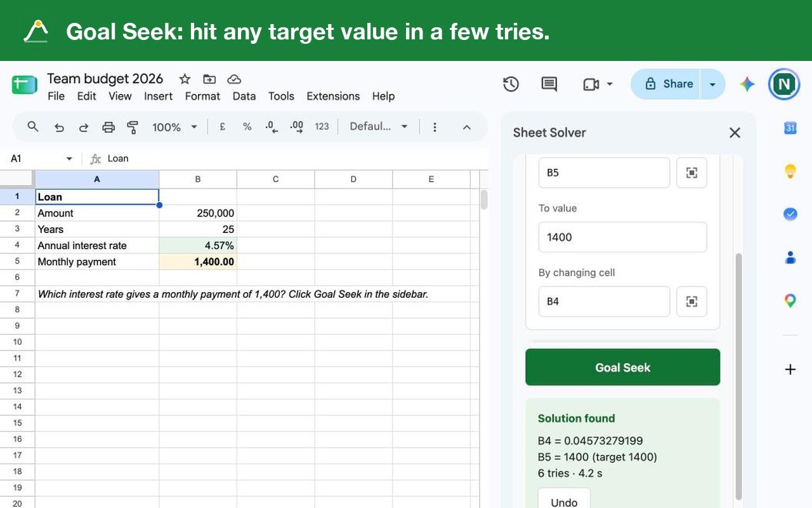Pick a range for the B4 changing cell
Viewport: 812px width, 508px height.
[691, 302]
